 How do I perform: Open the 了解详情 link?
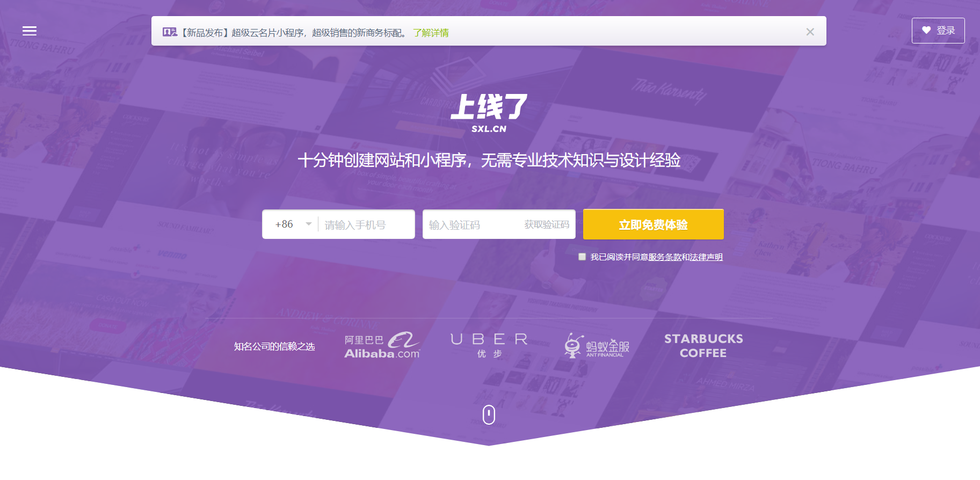click(x=431, y=33)
